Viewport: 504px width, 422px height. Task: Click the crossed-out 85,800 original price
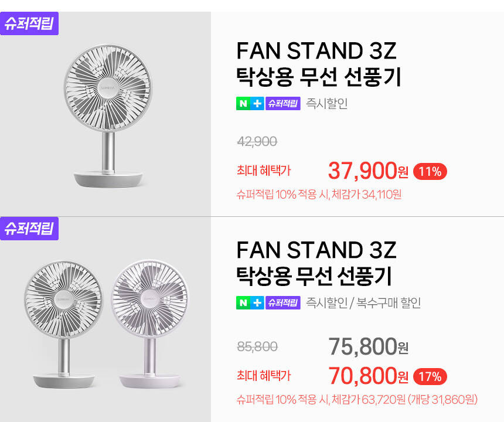coord(257,346)
